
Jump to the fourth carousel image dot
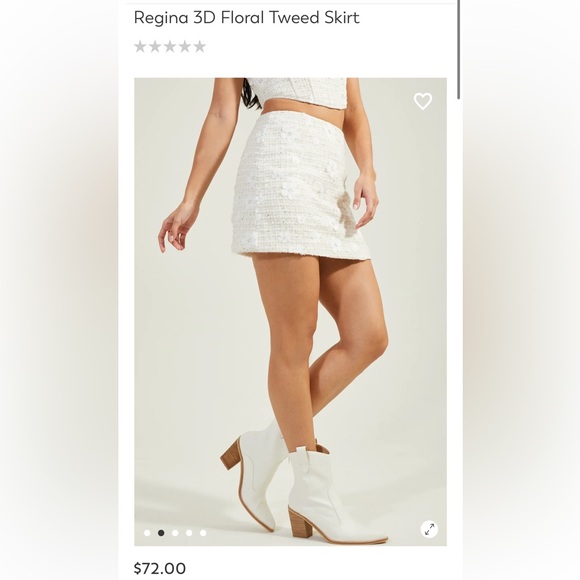189,533
